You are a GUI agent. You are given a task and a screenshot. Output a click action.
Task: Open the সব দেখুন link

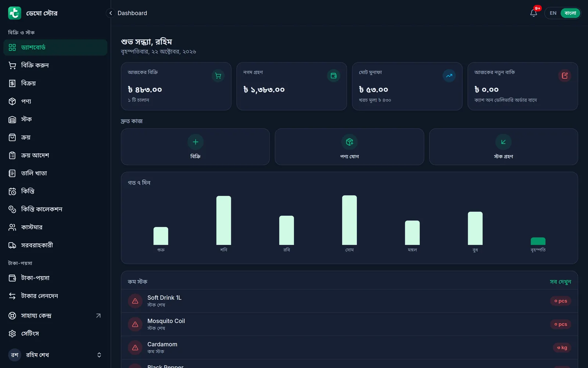560,282
